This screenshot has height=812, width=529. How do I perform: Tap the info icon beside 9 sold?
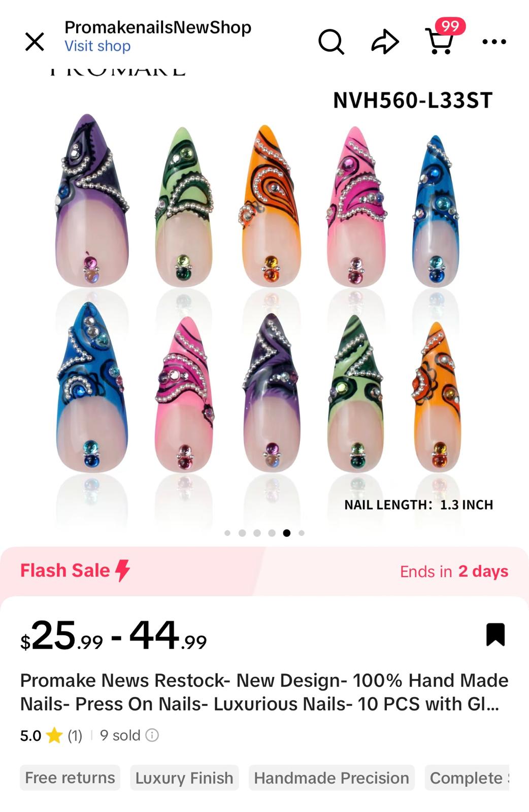pos(152,735)
